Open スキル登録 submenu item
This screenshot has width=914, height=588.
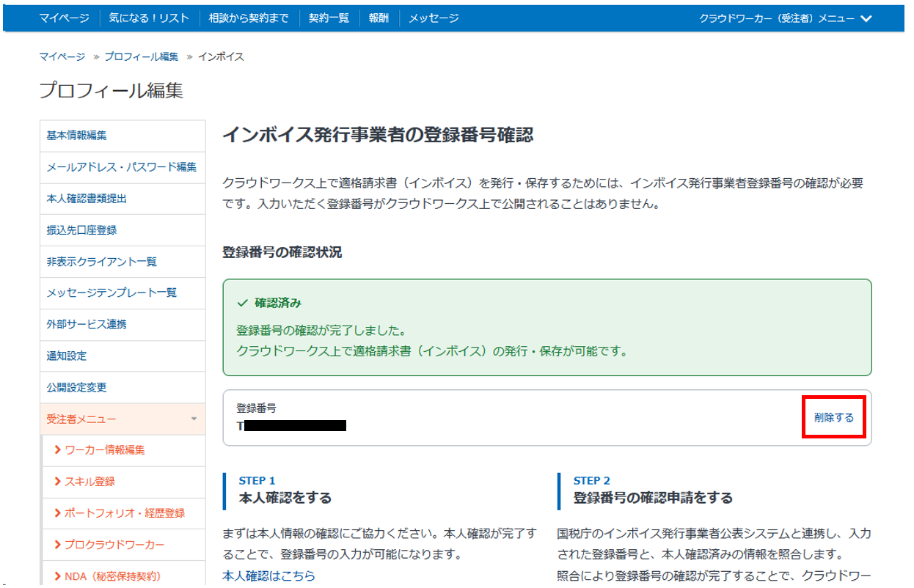(124, 482)
